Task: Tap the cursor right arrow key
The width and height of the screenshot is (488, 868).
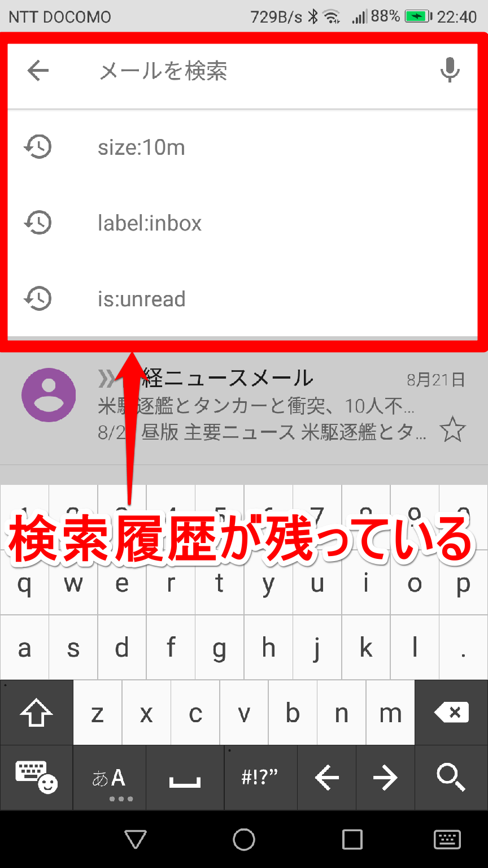Action: click(x=386, y=778)
